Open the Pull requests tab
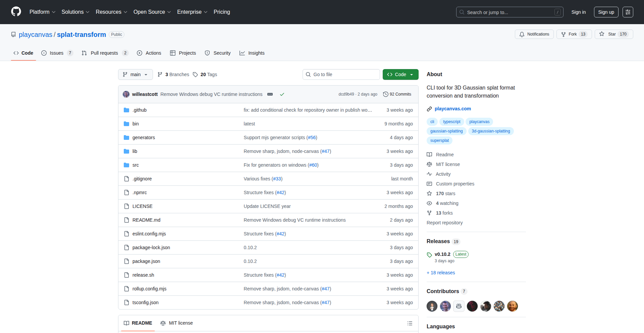Image resolution: width=644 pixels, height=333 pixels. 105,53
